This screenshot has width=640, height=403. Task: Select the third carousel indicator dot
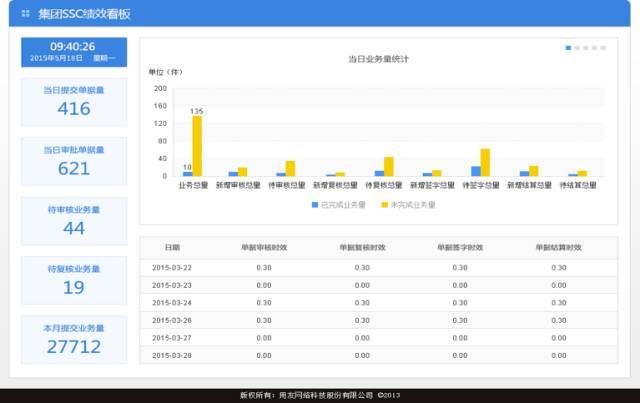click(x=585, y=48)
